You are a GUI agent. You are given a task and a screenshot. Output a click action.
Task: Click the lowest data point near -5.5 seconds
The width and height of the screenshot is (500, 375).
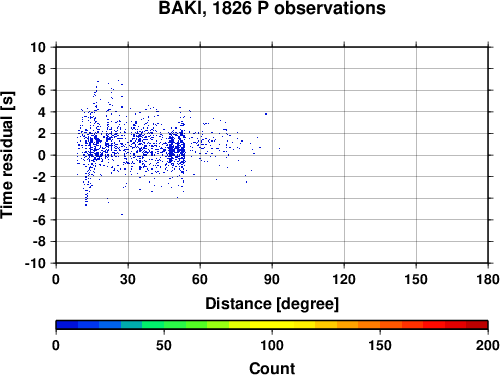122,214
